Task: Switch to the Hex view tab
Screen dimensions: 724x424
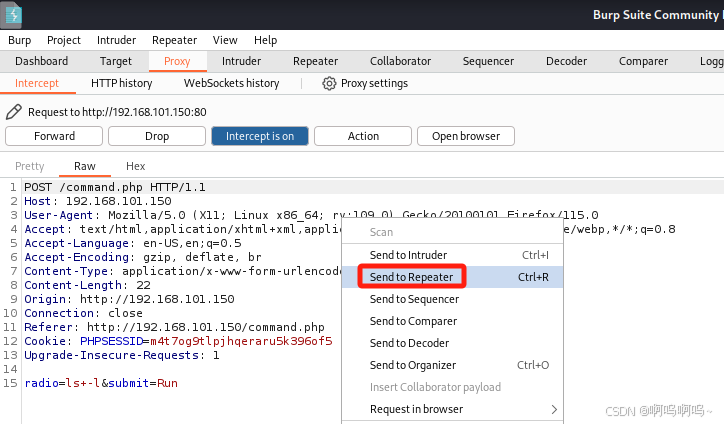Action: point(136,166)
